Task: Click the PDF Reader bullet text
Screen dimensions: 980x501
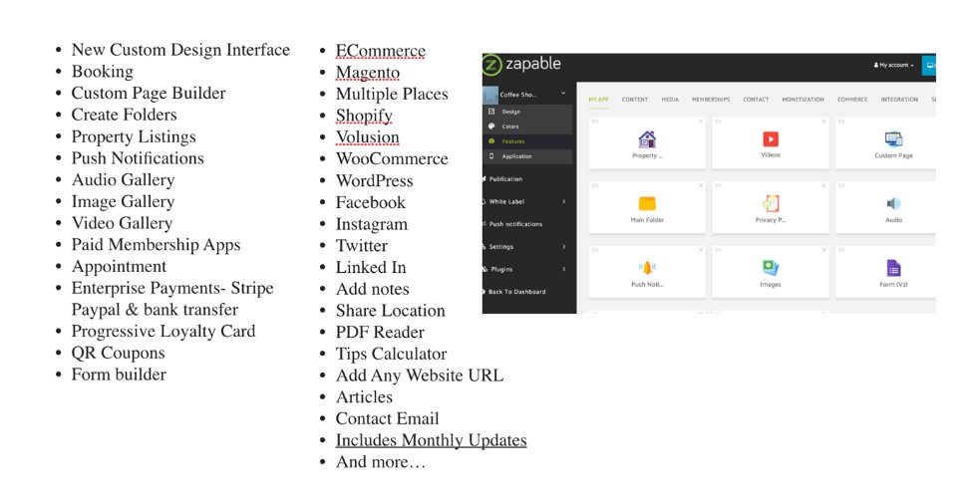Action: (x=380, y=333)
